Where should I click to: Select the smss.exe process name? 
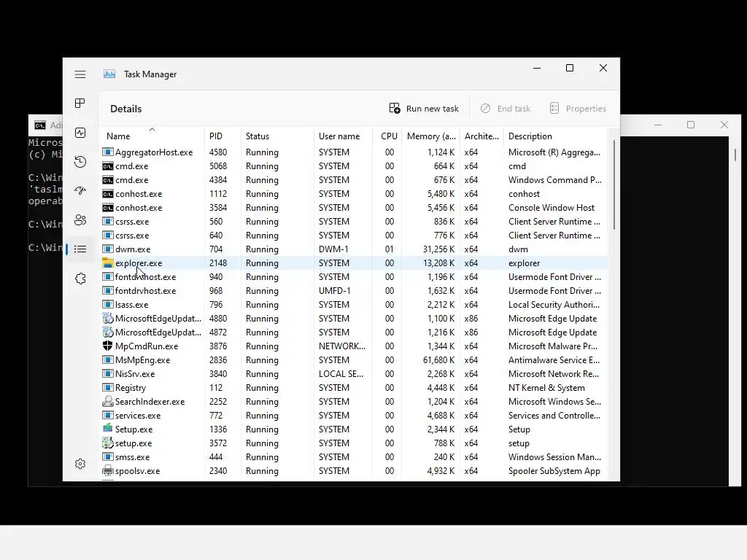coord(133,457)
